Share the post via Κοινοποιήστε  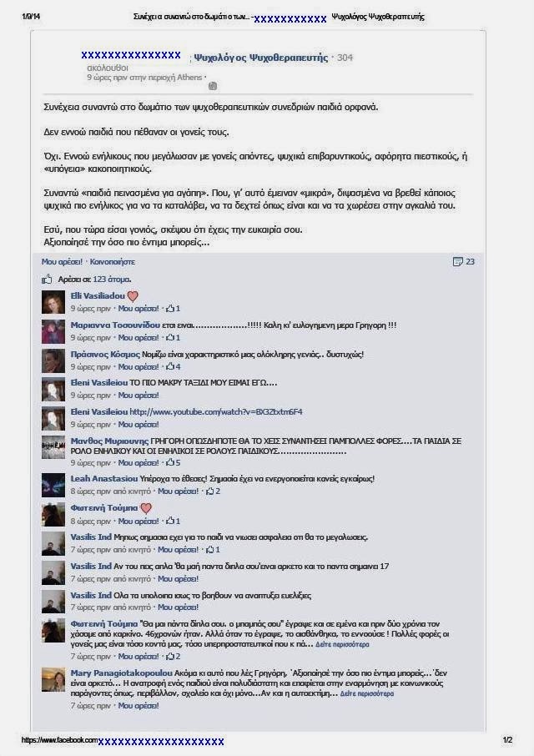pyautogui.click(x=113, y=262)
